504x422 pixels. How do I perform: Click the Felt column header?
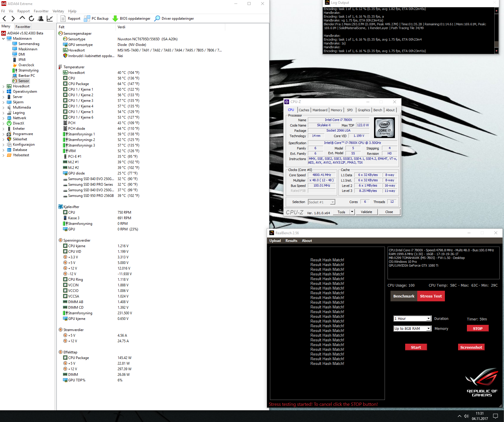(x=86, y=27)
